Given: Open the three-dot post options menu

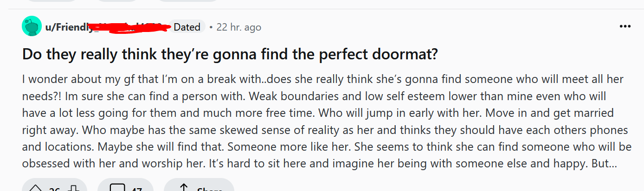Looking at the screenshot, I should (625, 26).
